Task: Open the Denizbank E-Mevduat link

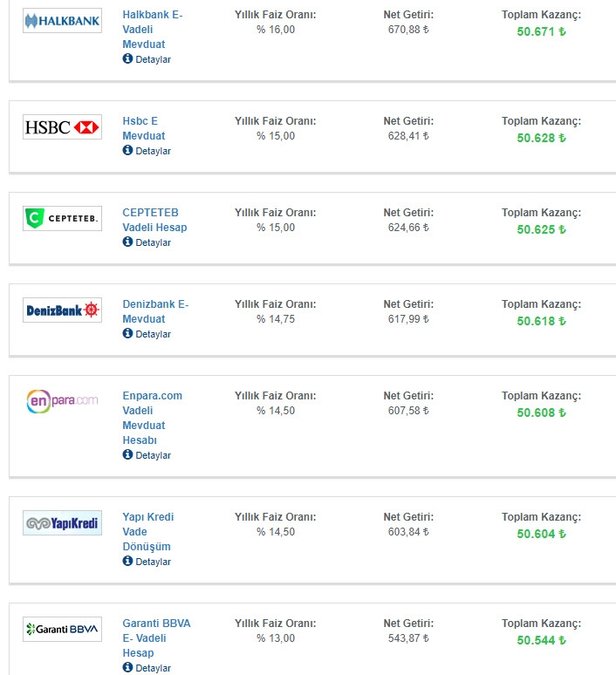Action: [155, 311]
